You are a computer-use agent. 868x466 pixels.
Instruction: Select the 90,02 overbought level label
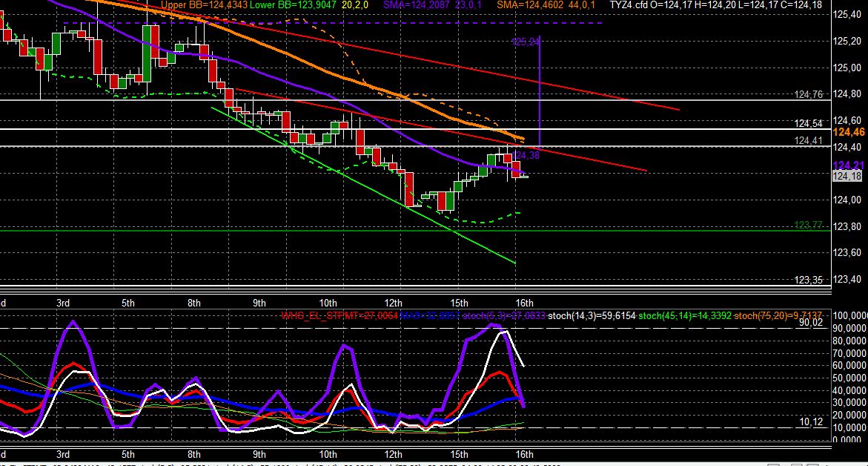[x=811, y=323]
